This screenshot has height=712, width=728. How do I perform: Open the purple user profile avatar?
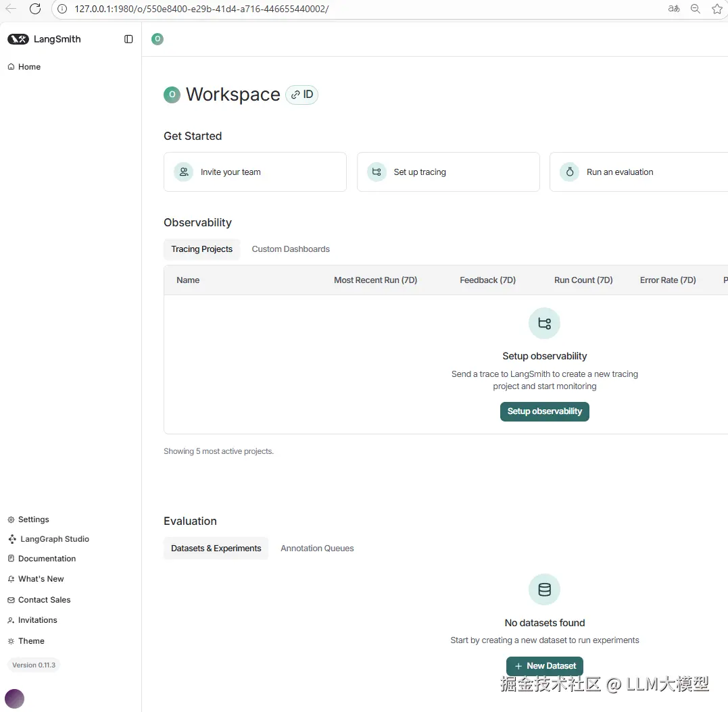tap(14, 698)
